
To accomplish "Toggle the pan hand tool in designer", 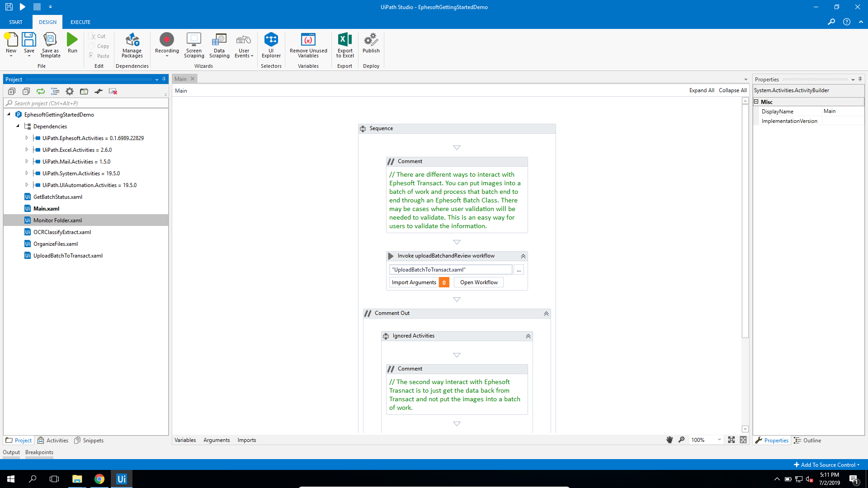I will tap(670, 440).
